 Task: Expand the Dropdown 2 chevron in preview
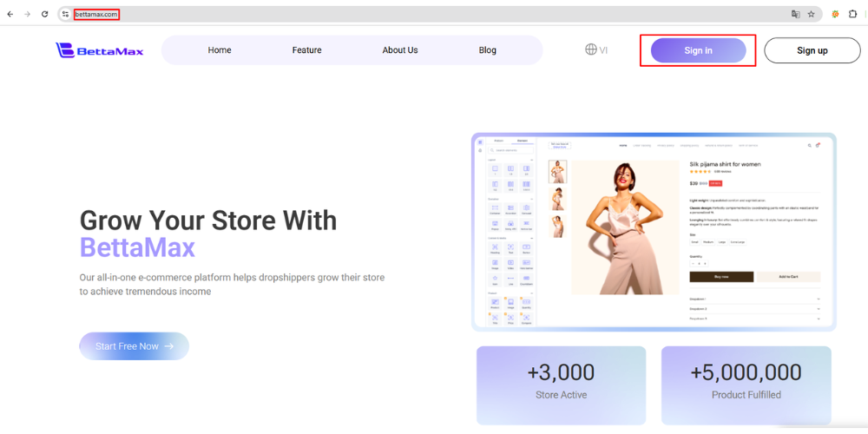pos(819,309)
